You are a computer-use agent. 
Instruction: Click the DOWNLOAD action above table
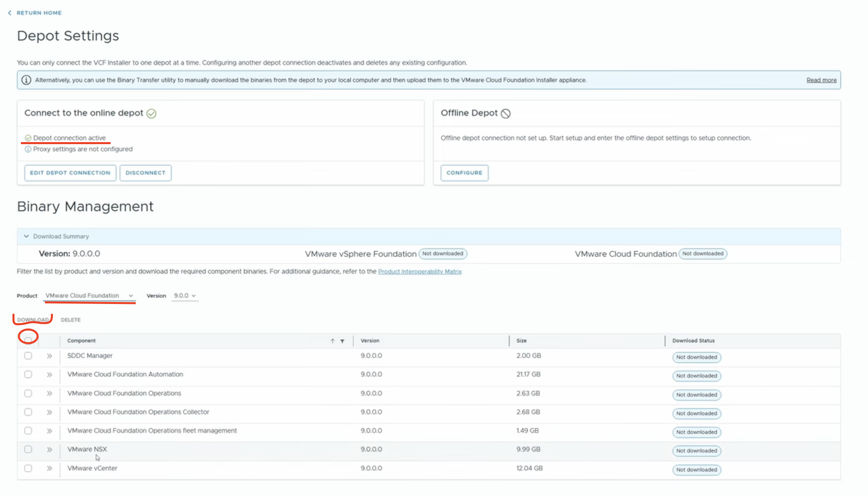click(33, 320)
